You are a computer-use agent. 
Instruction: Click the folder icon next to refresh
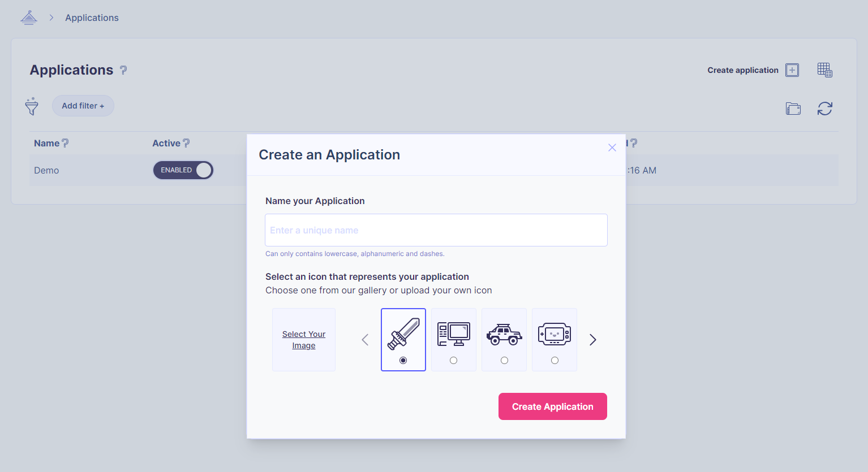click(x=793, y=109)
